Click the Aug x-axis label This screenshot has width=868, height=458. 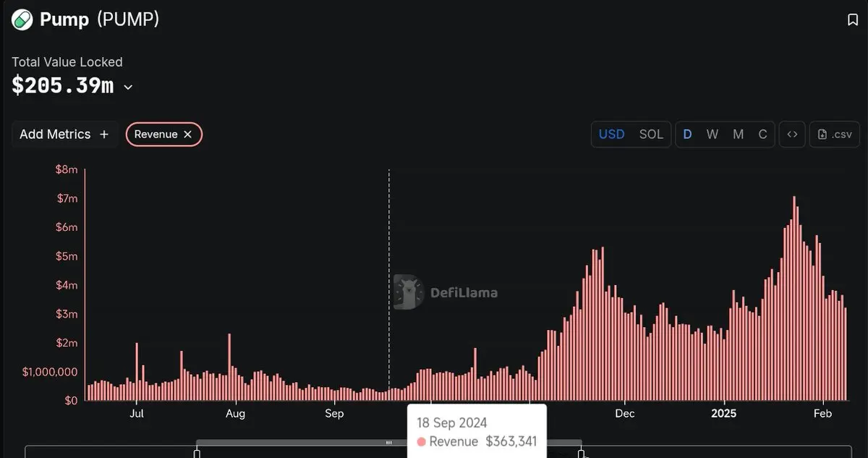point(235,414)
